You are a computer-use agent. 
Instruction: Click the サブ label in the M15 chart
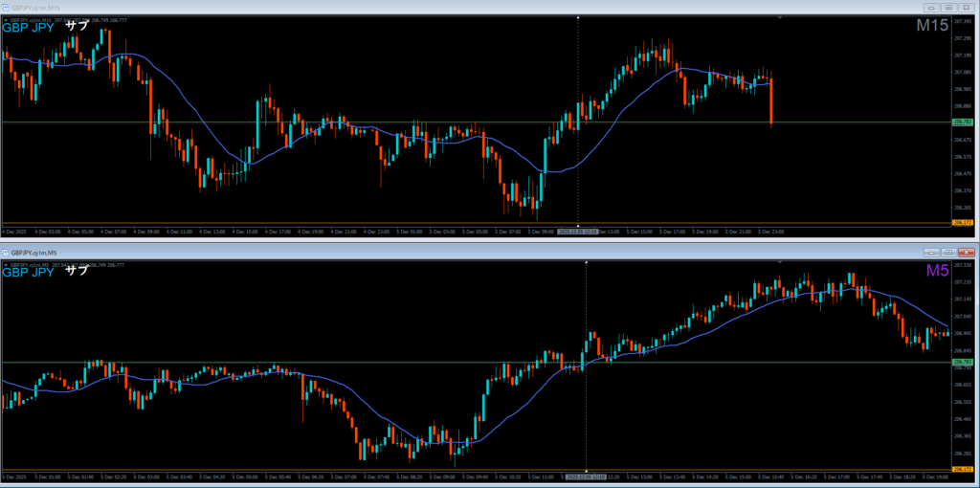tap(77, 26)
